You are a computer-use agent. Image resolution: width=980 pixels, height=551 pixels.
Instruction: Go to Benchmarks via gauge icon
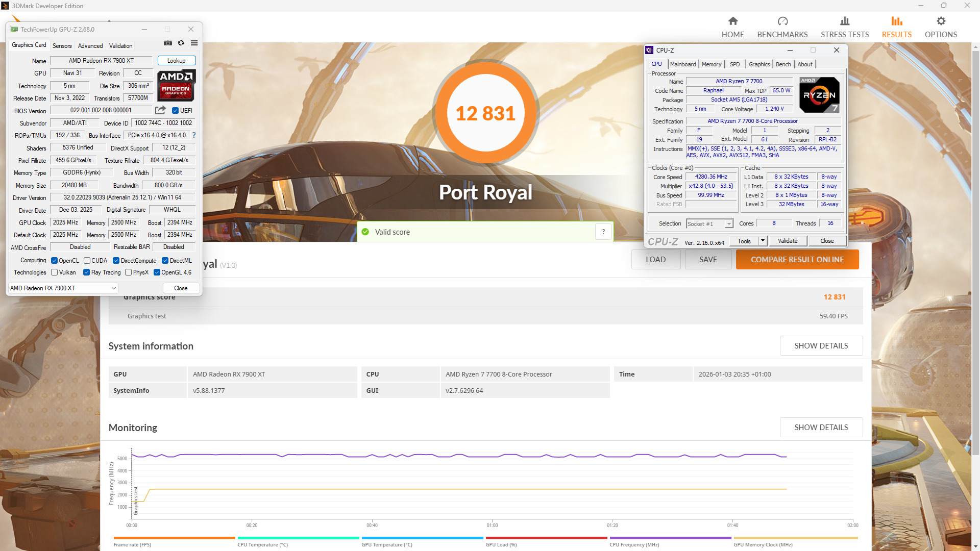(782, 21)
